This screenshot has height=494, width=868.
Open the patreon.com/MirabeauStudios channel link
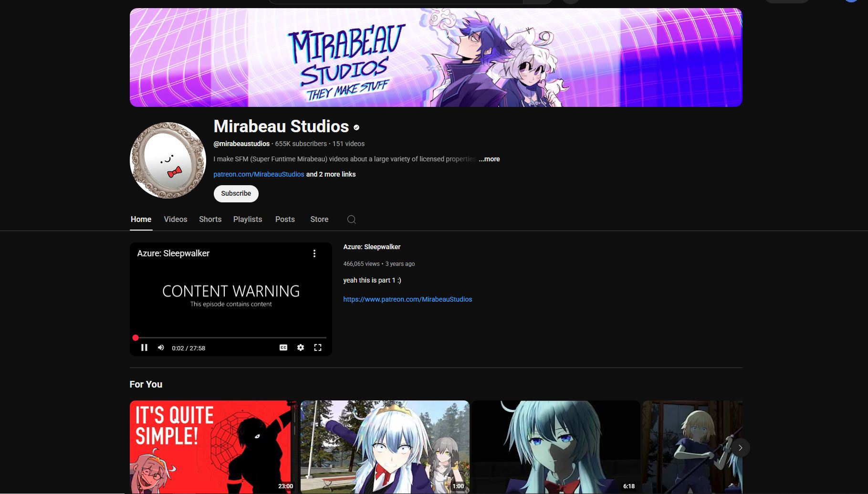(x=259, y=174)
